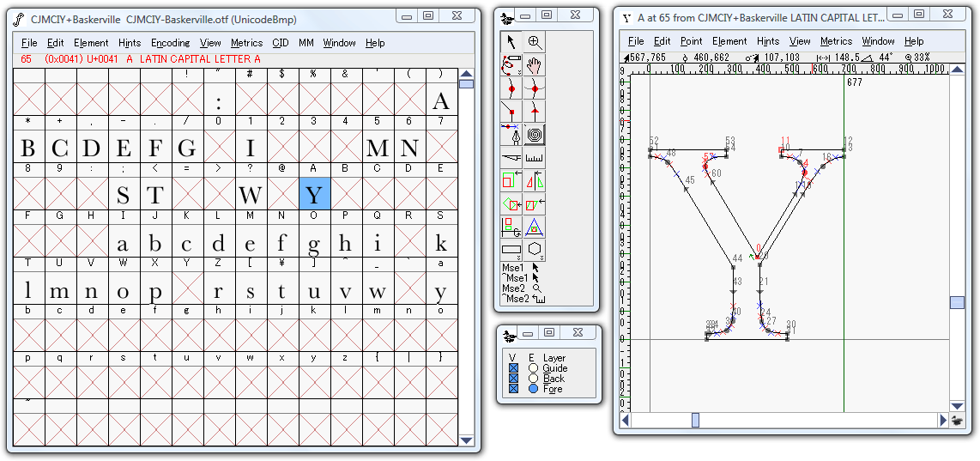
Task: Open the Point menu in glyph window
Action: click(x=691, y=41)
